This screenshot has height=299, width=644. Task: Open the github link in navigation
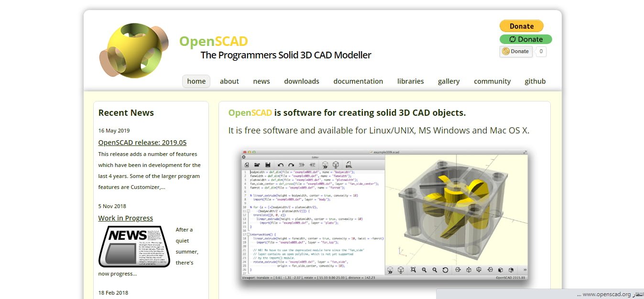click(535, 81)
